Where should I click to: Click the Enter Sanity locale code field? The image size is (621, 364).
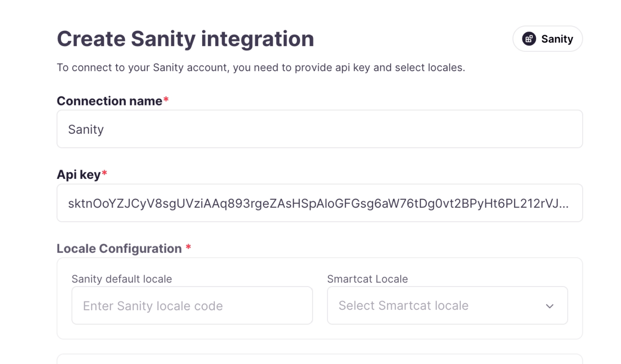coord(192,306)
